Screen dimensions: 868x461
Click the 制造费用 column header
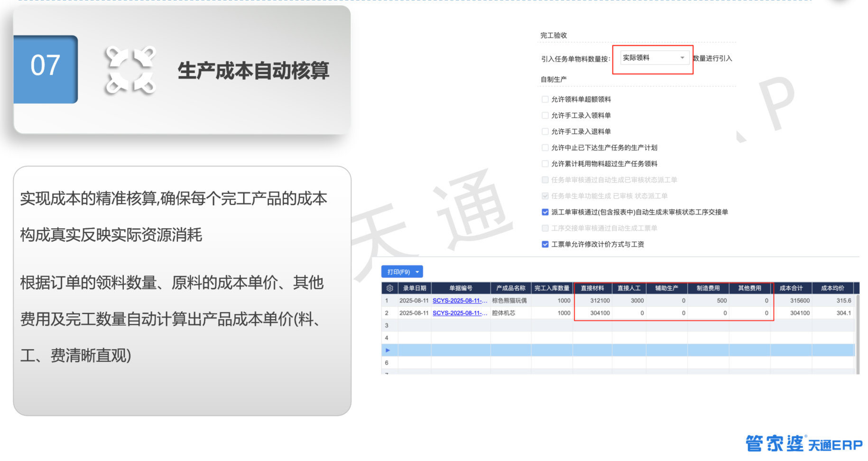tap(708, 288)
